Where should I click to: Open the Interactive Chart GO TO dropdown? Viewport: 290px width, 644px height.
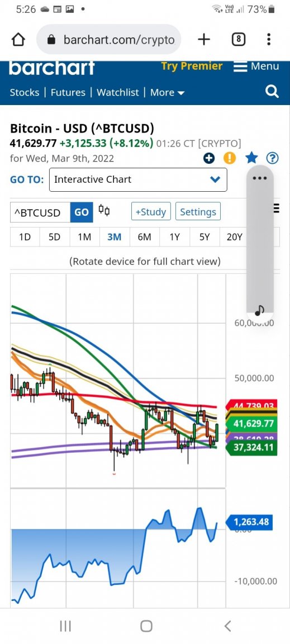pos(138,179)
